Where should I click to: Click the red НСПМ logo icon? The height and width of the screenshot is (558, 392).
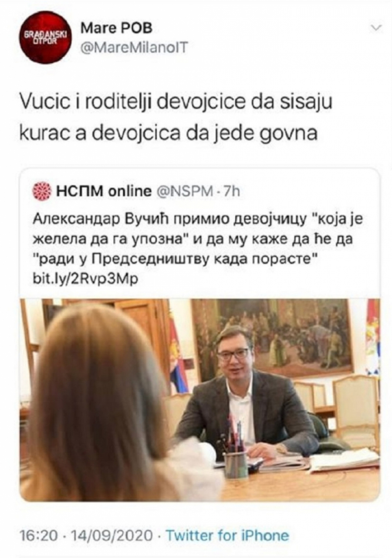(42, 191)
